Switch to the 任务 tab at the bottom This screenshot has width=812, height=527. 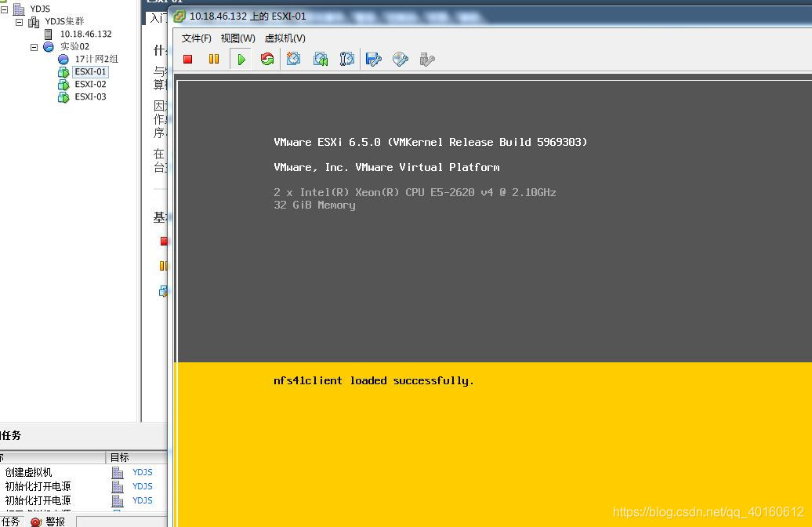(x=10, y=522)
